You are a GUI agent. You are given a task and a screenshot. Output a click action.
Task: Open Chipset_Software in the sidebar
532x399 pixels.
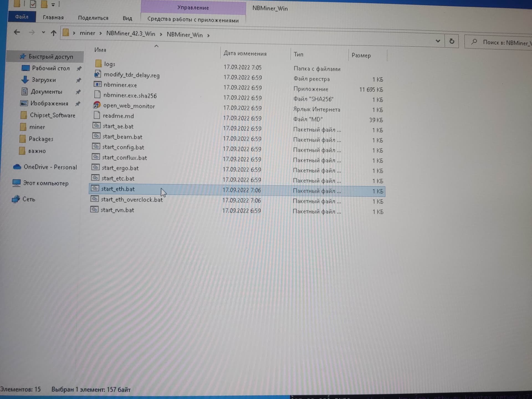click(52, 115)
